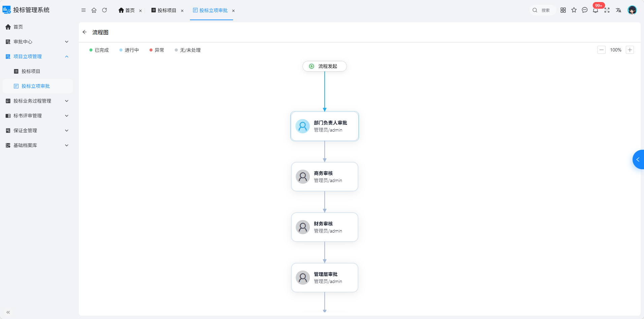The height and width of the screenshot is (319, 644).
Task: Open notifications bell with 99+ badge
Action: (596, 10)
